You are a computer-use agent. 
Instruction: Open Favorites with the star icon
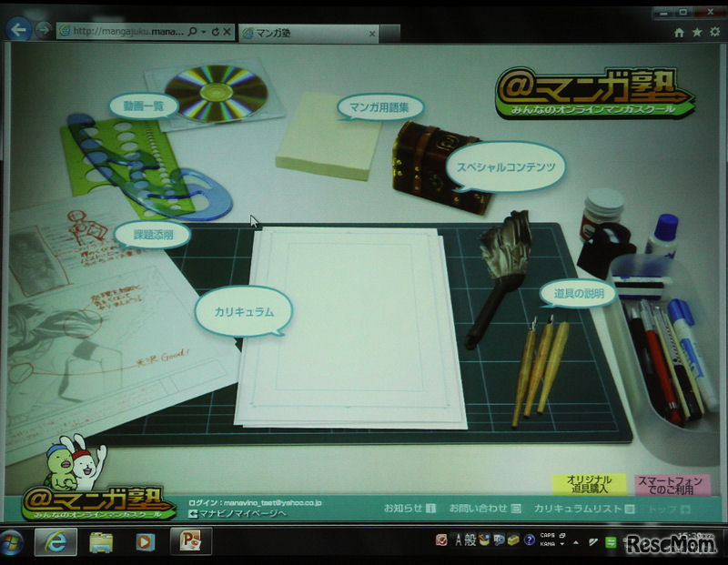697,32
